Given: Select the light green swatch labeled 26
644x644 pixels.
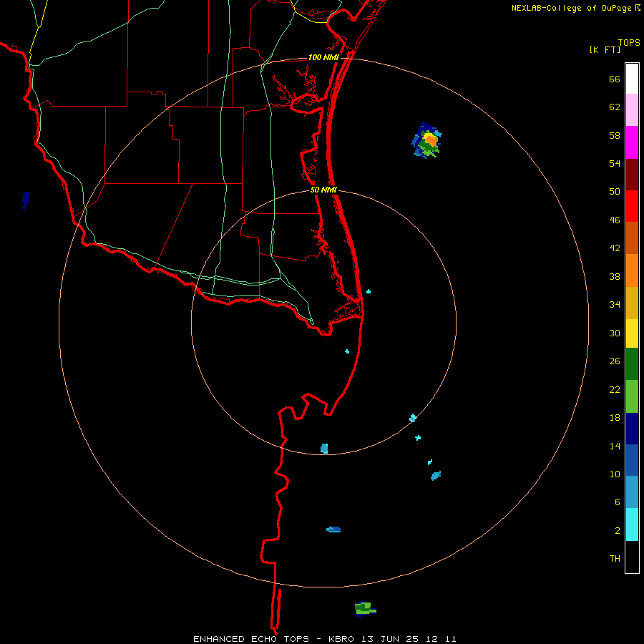Looking at the screenshot, I should (x=632, y=396).
